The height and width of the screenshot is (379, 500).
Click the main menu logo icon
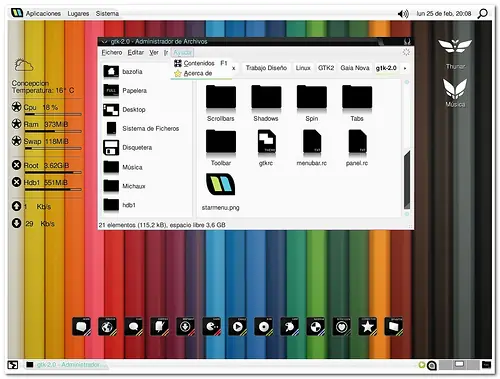click(x=17, y=13)
